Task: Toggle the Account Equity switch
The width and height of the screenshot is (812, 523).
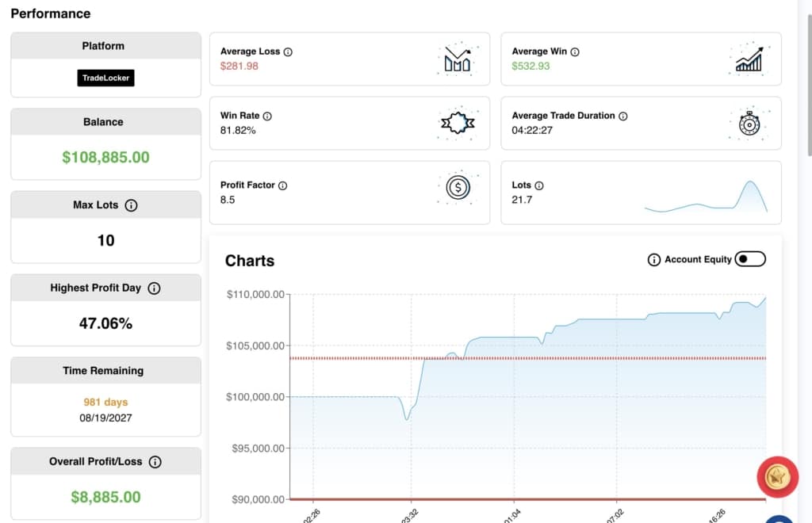Action: [x=750, y=259]
